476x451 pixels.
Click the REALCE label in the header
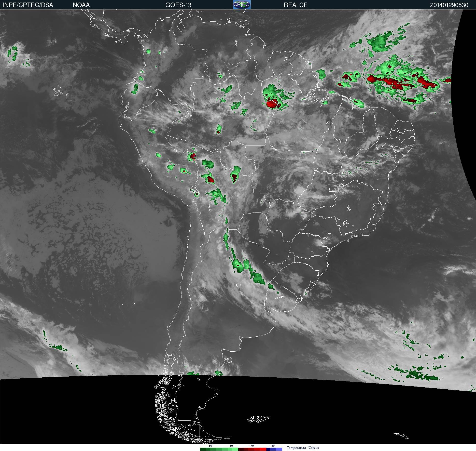[296, 5]
